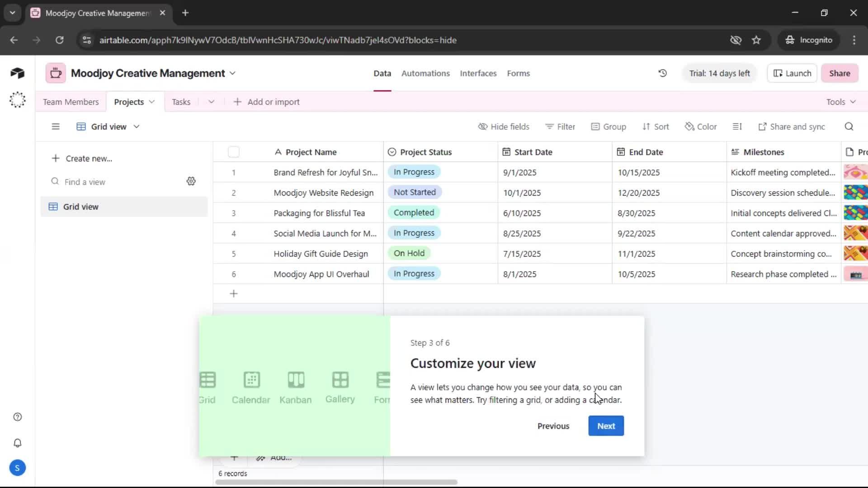Click the Next button in onboarding
Viewport: 868px width, 488px height.
606,426
